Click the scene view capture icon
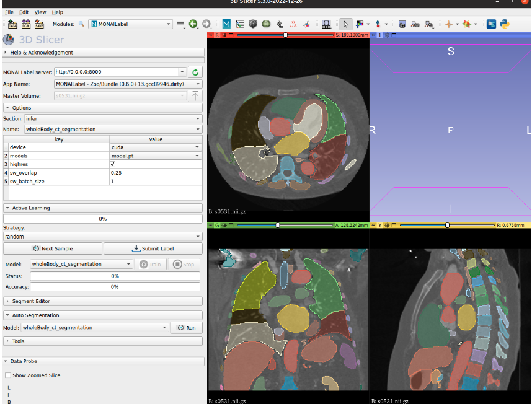The width and height of the screenshot is (532, 404). coord(415,24)
